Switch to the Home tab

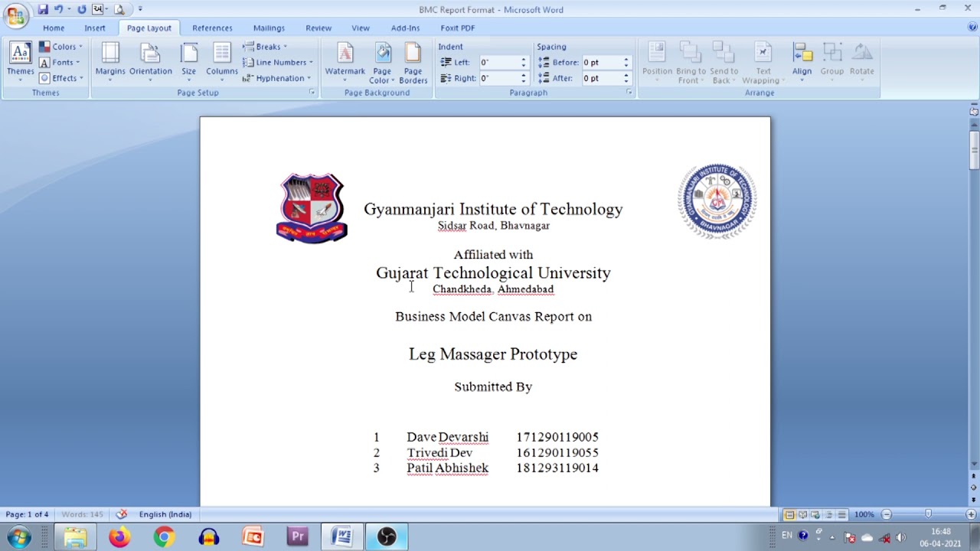click(x=54, y=28)
